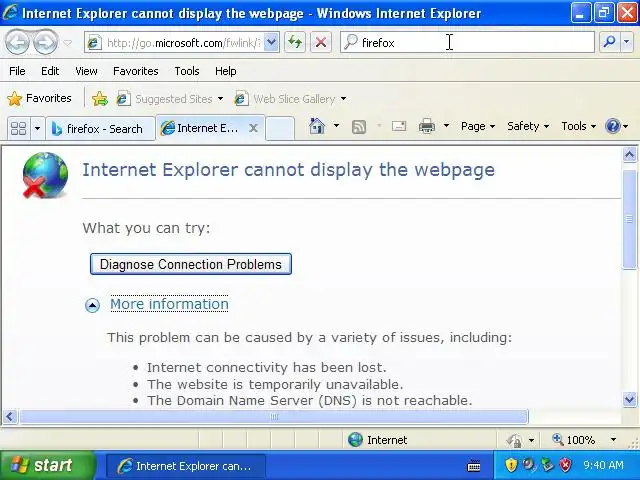Open the Edit menu

[50, 71]
